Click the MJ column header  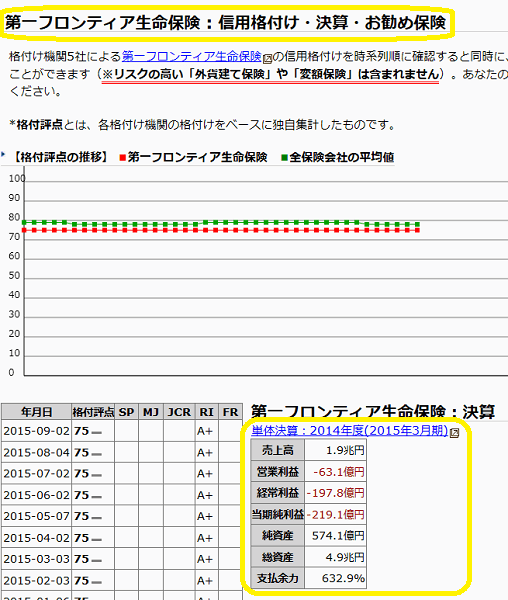pos(151,412)
